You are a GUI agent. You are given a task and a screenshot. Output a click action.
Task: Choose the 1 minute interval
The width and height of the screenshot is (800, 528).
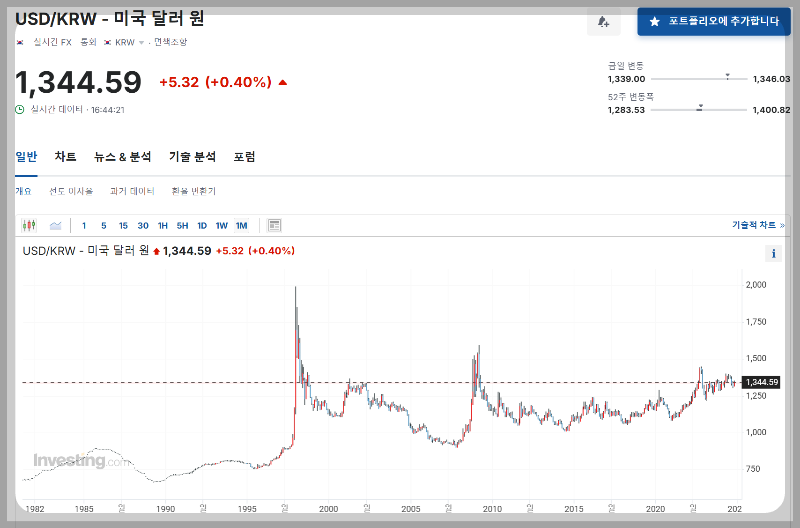click(84, 225)
